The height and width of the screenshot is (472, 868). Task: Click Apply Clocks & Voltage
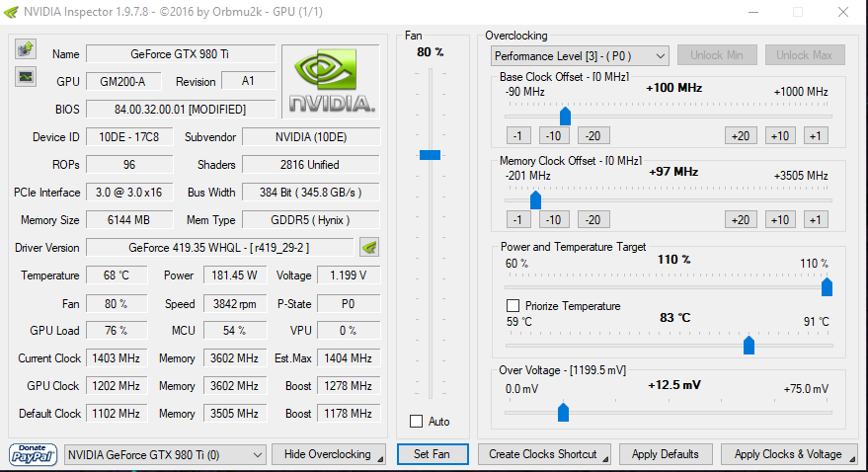(789, 454)
